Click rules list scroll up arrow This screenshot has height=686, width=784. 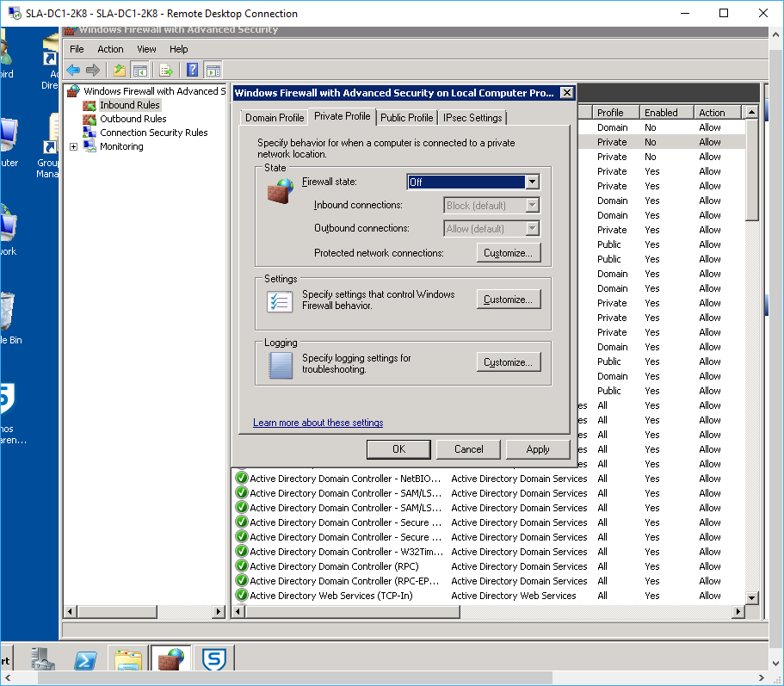pyautogui.click(x=751, y=113)
